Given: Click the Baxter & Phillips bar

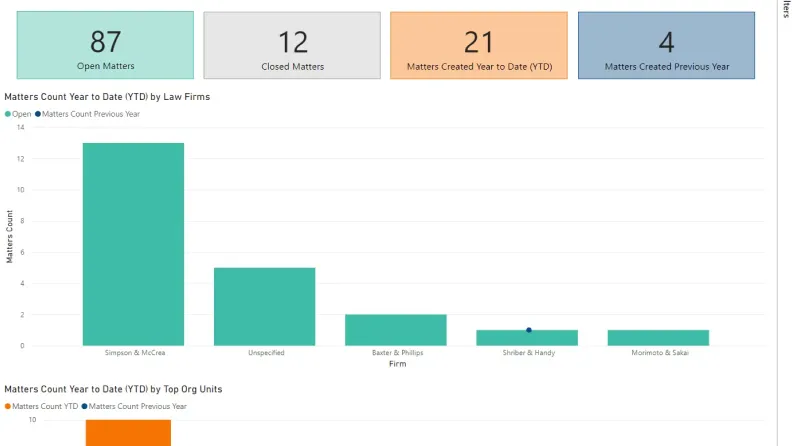Looking at the screenshot, I should [x=396, y=330].
